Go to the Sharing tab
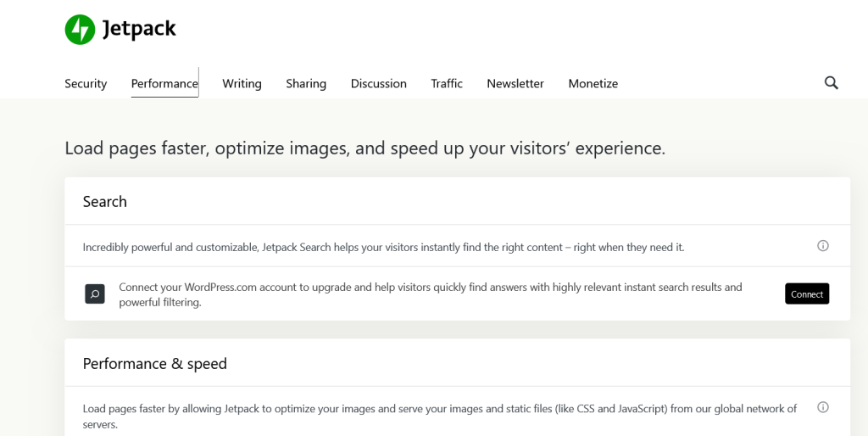 coord(306,84)
